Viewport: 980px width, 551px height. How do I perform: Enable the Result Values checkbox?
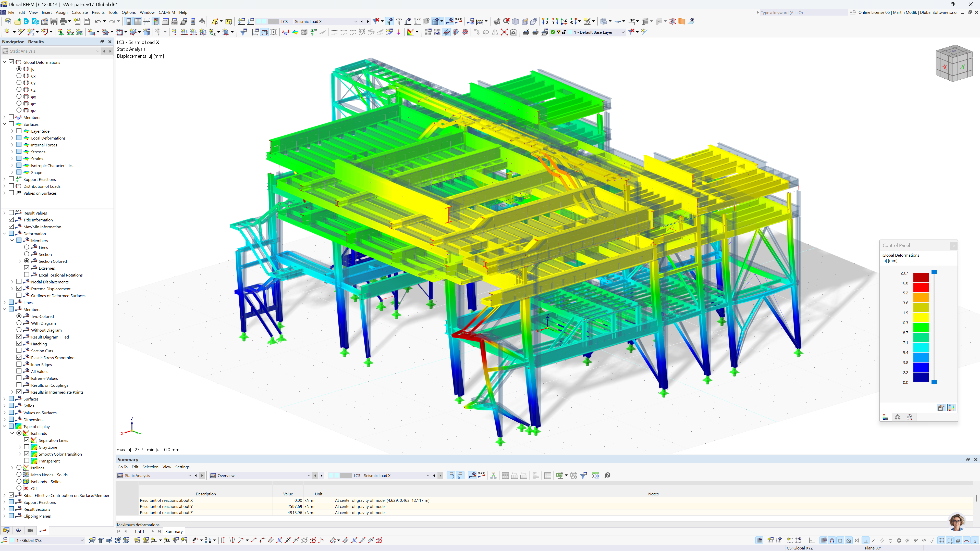tap(11, 212)
